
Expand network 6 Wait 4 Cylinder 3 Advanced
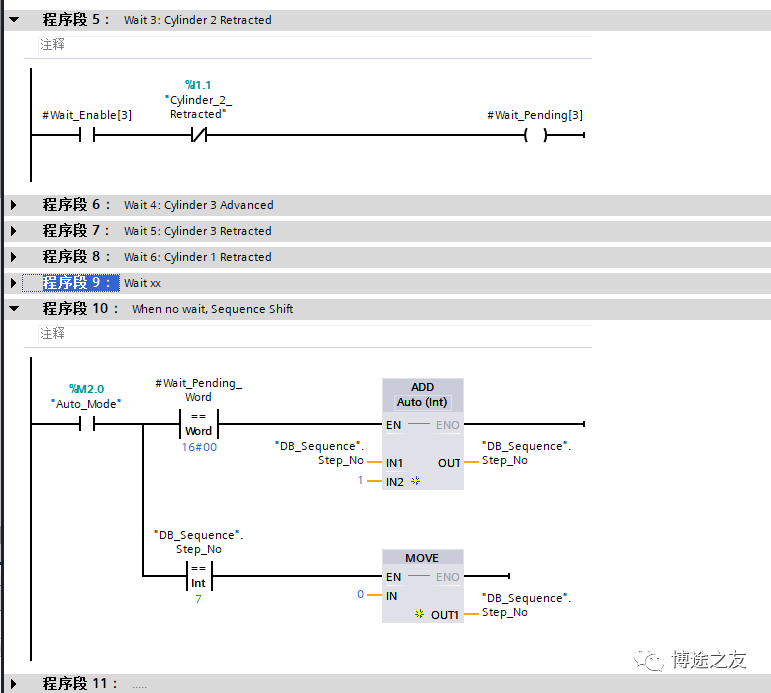pos(14,205)
